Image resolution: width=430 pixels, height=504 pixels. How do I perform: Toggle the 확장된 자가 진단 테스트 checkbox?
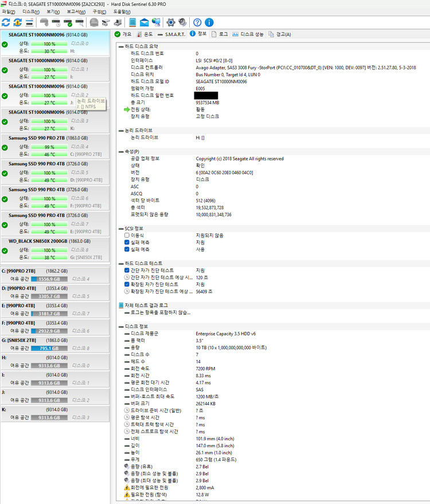click(127, 284)
